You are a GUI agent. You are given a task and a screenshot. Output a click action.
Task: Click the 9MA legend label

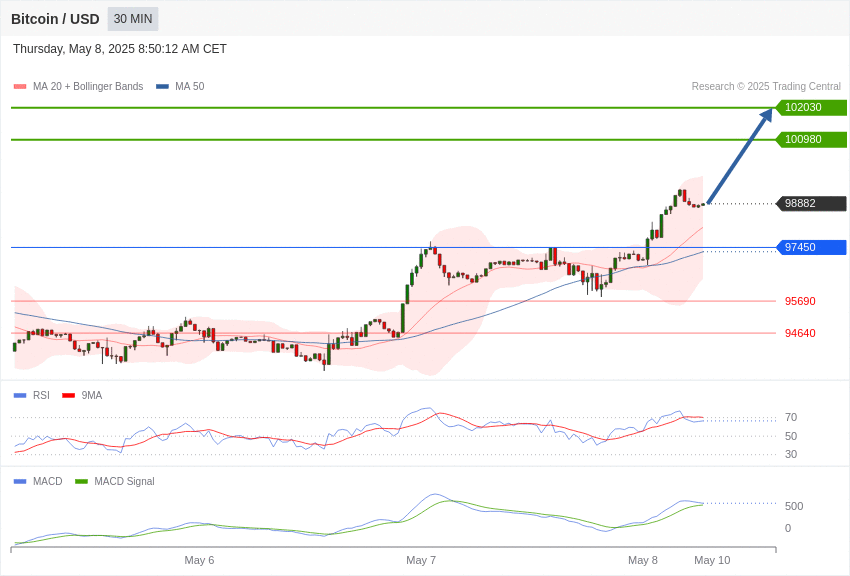[x=92, y=395]
